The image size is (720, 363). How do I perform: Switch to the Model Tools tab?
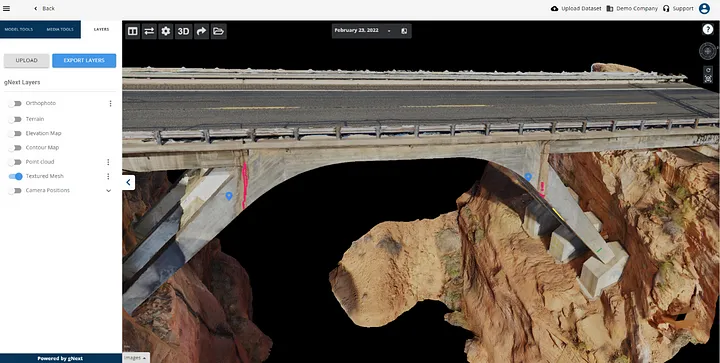19,29
